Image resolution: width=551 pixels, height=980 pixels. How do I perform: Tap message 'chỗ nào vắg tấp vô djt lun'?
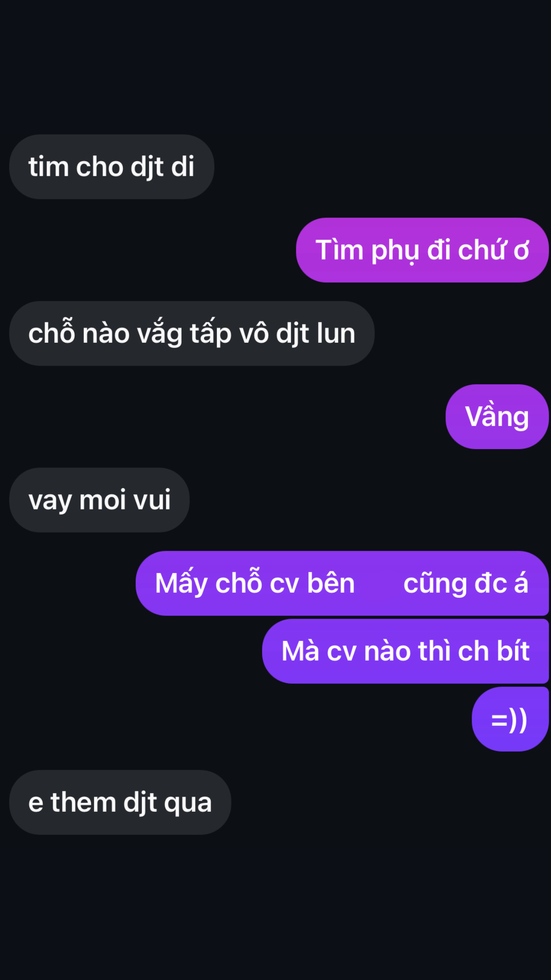[192, 333]
